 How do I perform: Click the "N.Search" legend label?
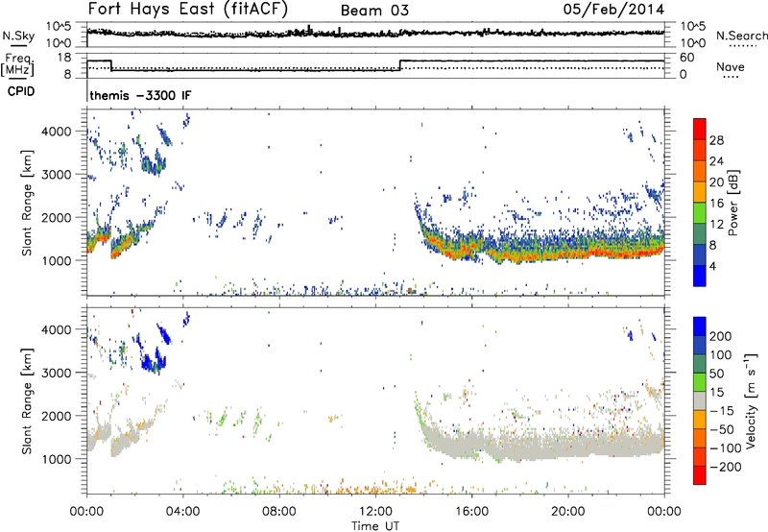pos(741,36)
